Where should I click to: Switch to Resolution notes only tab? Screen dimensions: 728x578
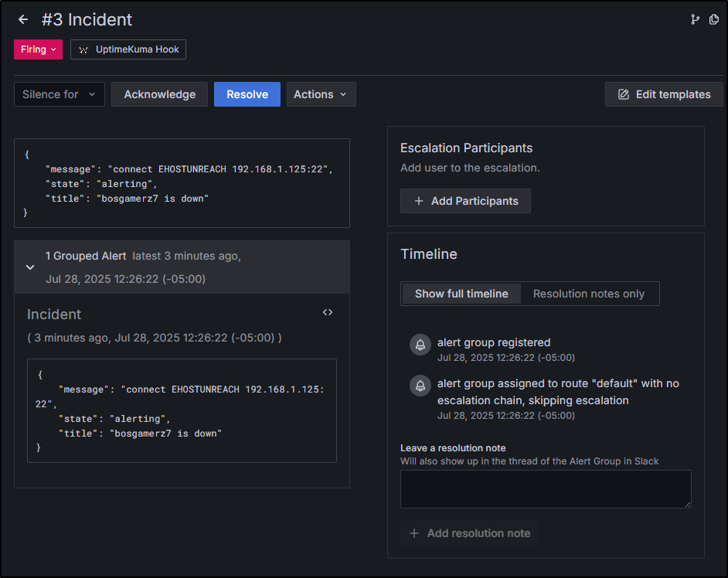[x=589, y=294]
